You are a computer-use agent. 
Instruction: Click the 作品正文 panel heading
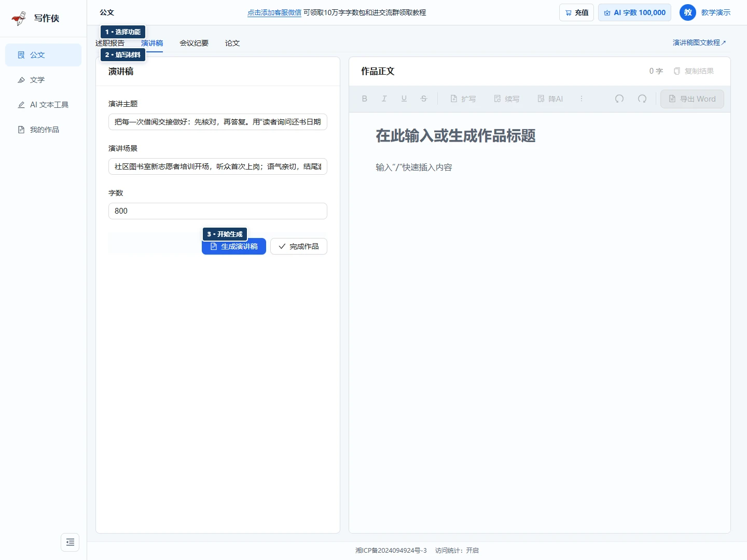click(378, 71)
